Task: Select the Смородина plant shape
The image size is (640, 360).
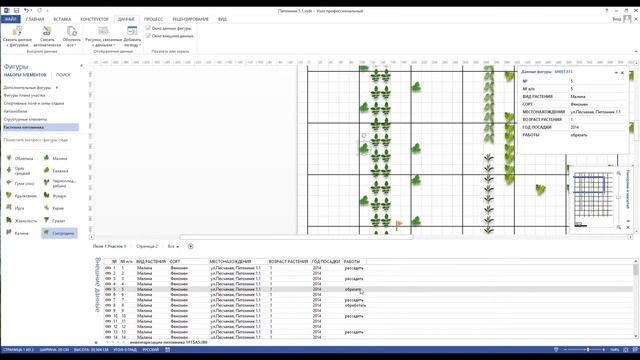Action: (59, 233)
